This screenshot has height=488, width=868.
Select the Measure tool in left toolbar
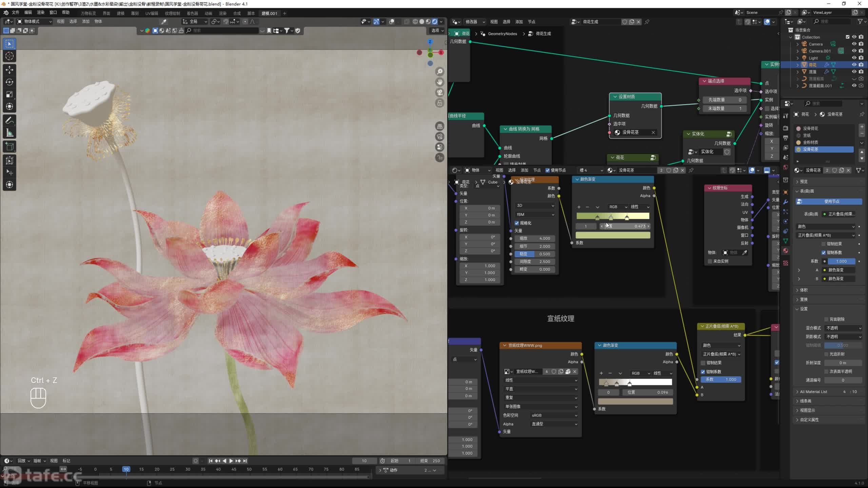tap(9, 133)
